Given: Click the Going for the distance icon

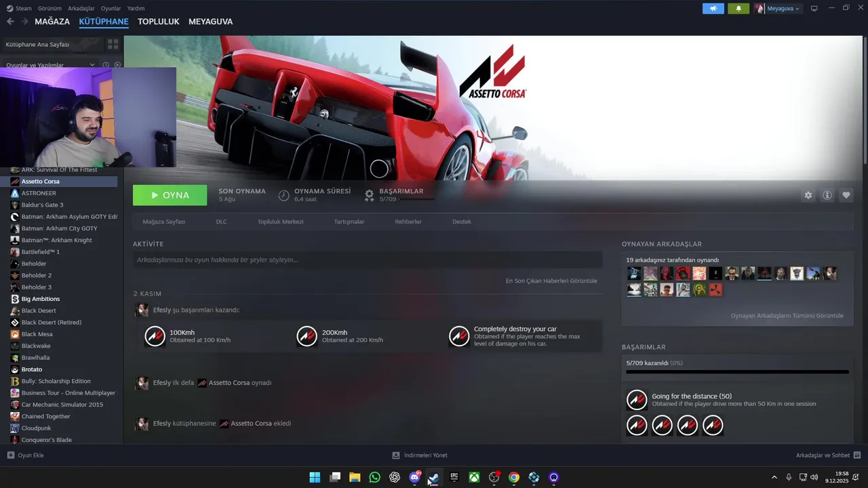Looking at the screenshot, I should click(637, 400).
